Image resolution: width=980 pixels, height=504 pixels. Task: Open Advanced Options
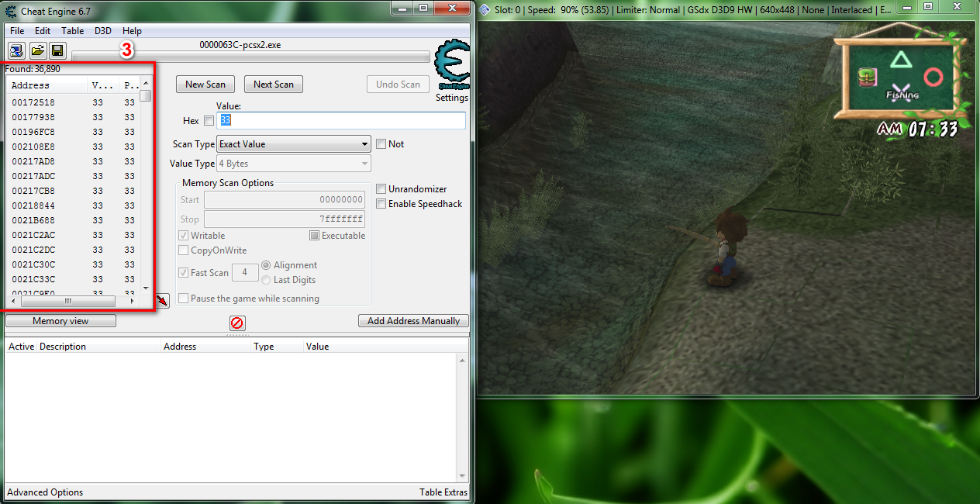pyautogui.click(x=45, y=492)
